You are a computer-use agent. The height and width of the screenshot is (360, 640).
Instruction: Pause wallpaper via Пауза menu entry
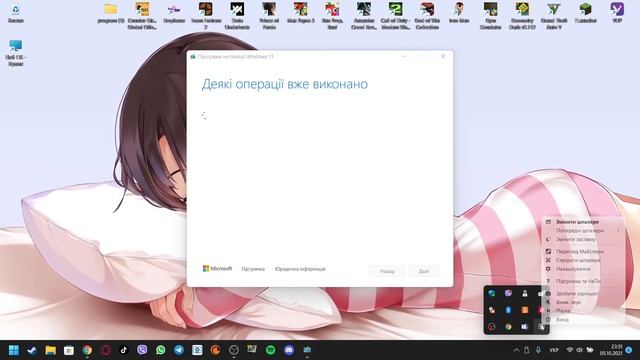[584, 311]
